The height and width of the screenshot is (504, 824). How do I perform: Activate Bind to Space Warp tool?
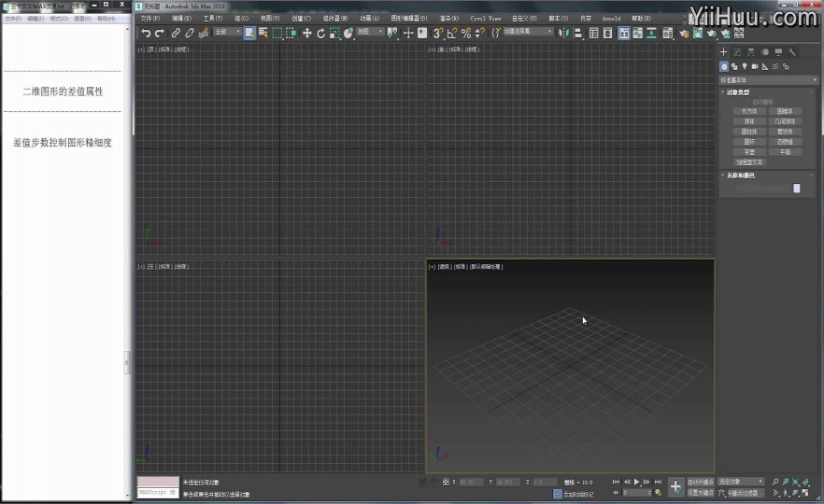(x=204, y=33)
